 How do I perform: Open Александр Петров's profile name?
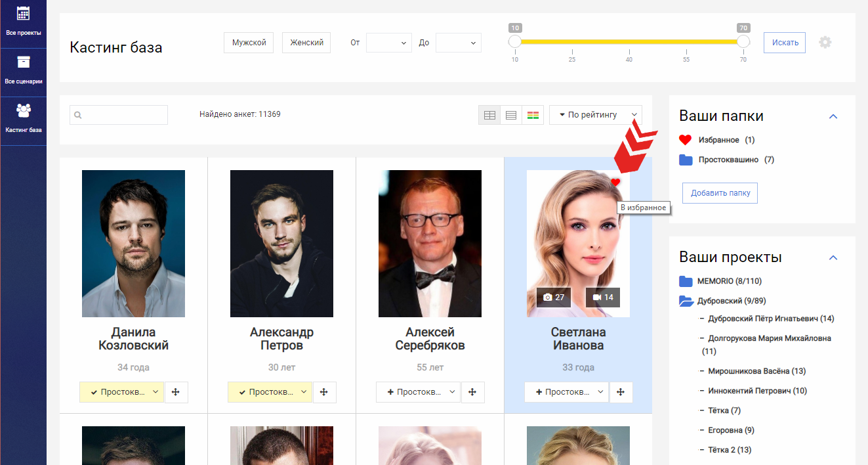point(282,339)
